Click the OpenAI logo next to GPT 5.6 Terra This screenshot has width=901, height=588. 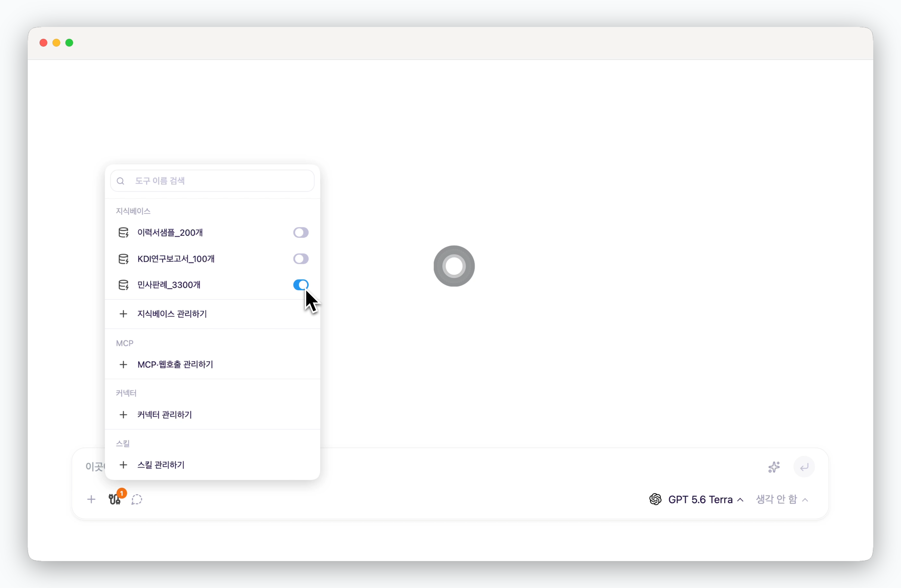pyautogui.click(x=655, y=500)
